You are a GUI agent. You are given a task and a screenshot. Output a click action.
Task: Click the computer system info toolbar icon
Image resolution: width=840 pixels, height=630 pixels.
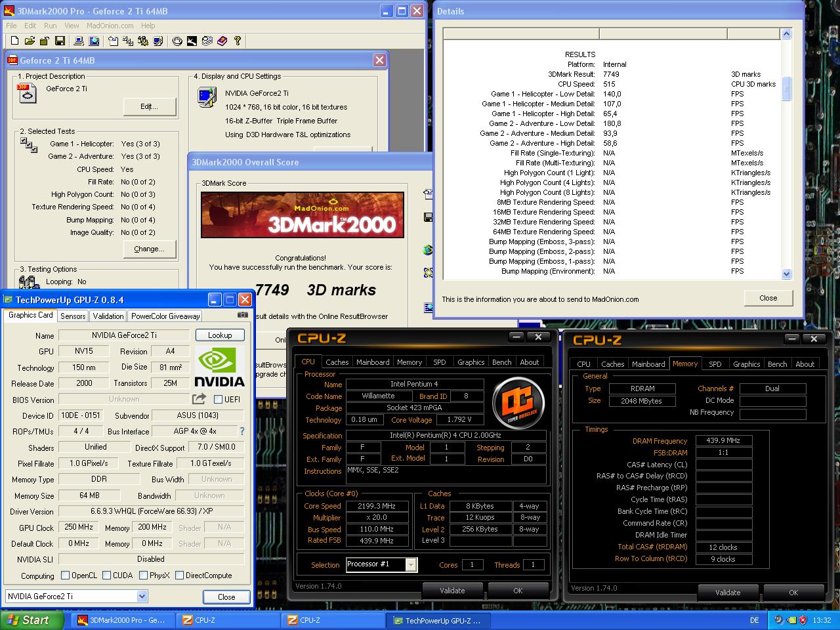(x=79, y=41)
